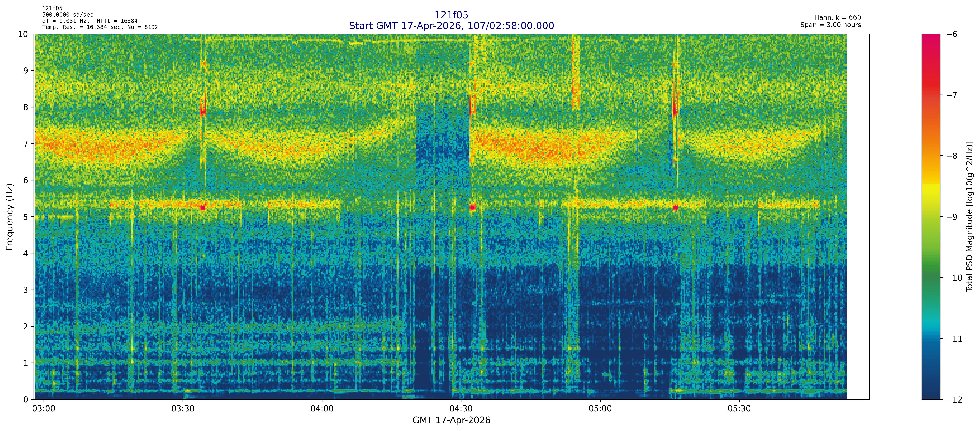Click the colorbar at the −12 tick
Viewport: 980px width, 431px height.
(x=931, y=399)
